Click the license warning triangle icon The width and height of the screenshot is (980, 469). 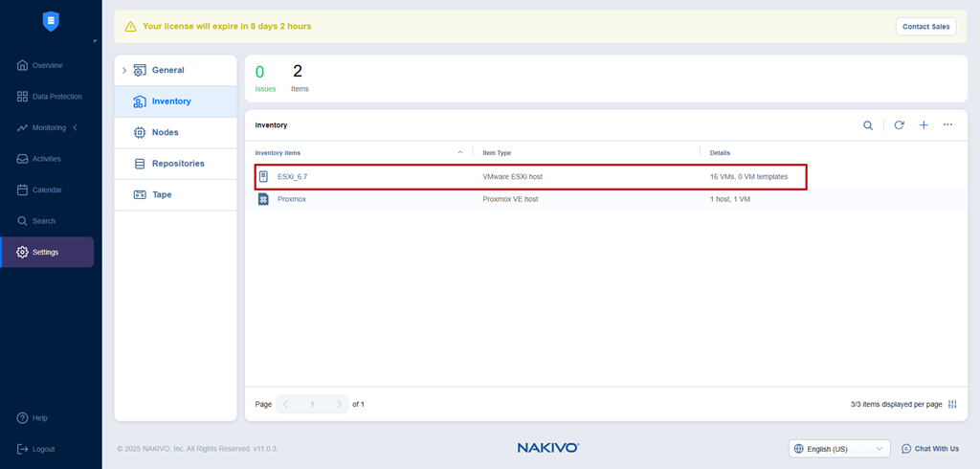[130, 26]
